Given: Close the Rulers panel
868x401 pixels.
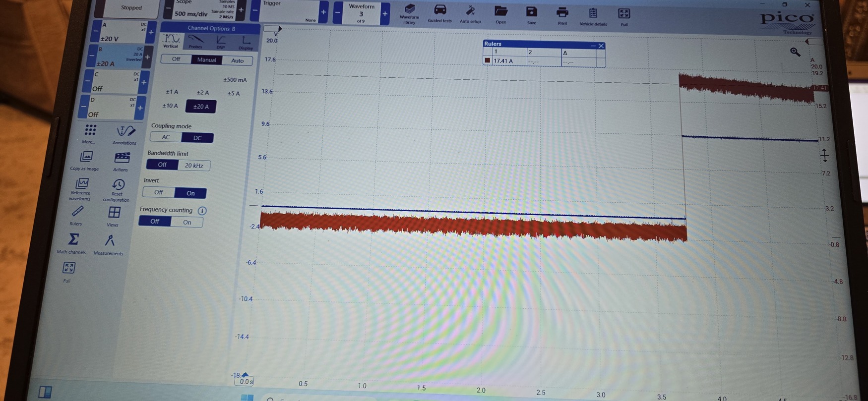Looking at the screenshot, I should [601, 46].
